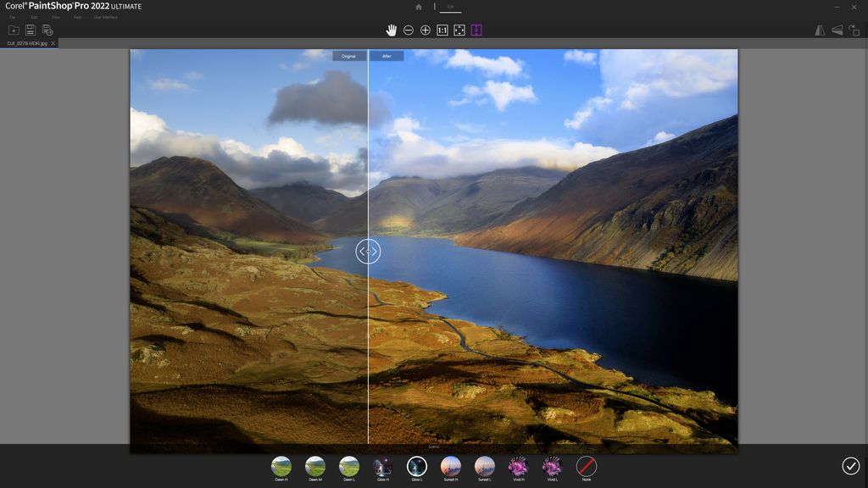868x488 pixels.
Task: Choose the Dawn M preset thumbnail
Action: click(x=315, y=467)
